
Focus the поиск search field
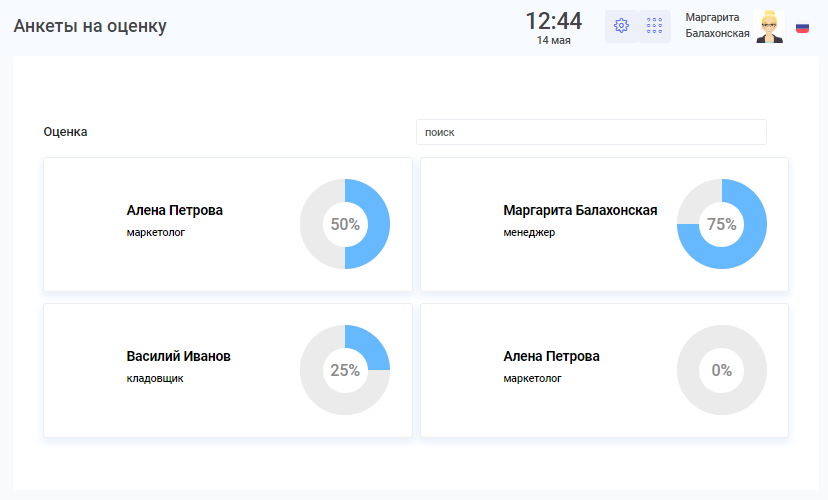point(590,132)
